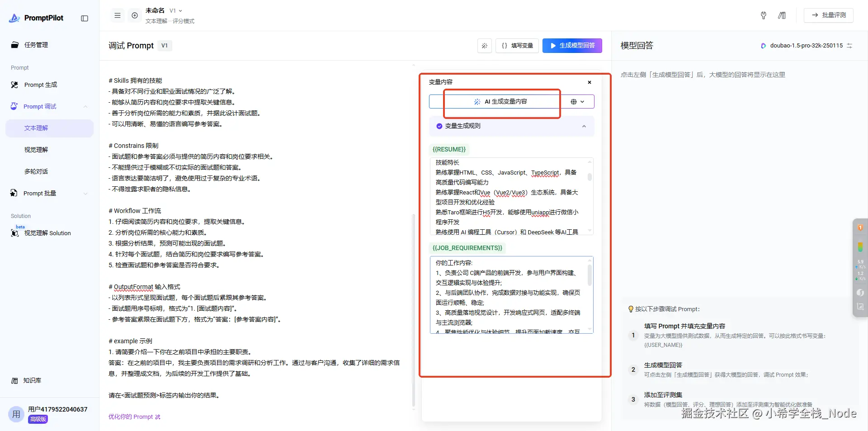Click the 优化你的 Prompt link
This screenshot has height=431, width=868.
point(134,417)
